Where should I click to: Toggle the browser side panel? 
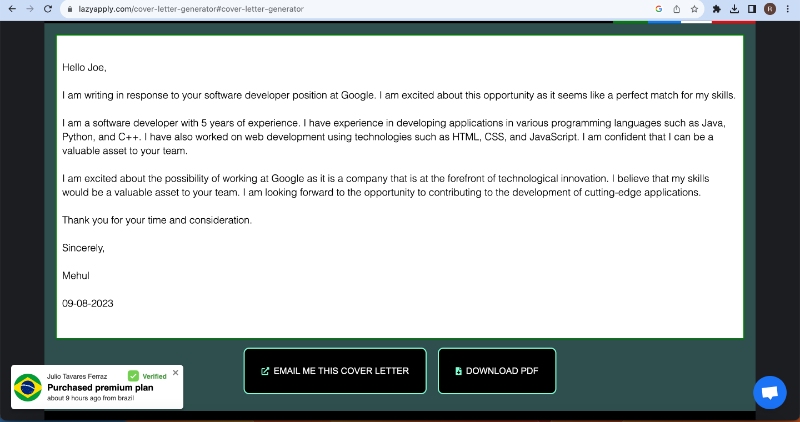click(x=752, y=8)
